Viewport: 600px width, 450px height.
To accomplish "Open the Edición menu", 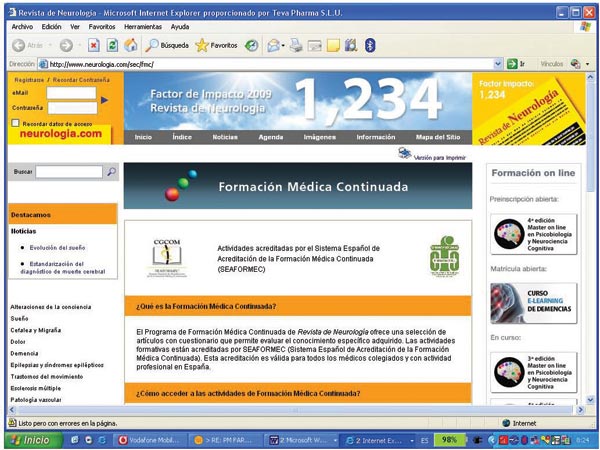I will click(x=51, y=27).
